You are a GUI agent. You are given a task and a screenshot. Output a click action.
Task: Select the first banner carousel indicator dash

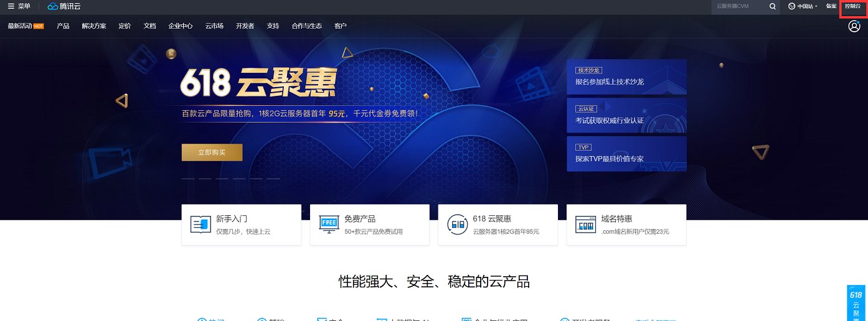[x=188, y=179]
